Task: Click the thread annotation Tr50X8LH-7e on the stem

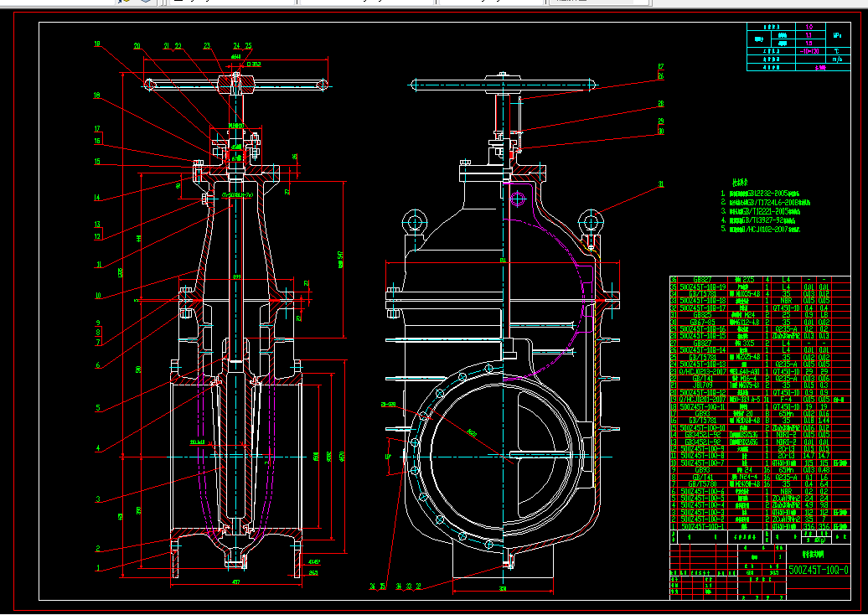Action: [x=238, y=195]
